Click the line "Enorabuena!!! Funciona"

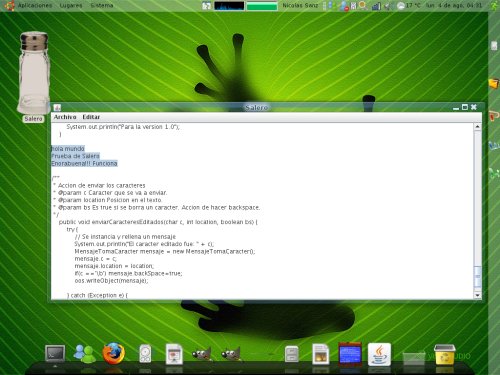[x=84, y=163]
